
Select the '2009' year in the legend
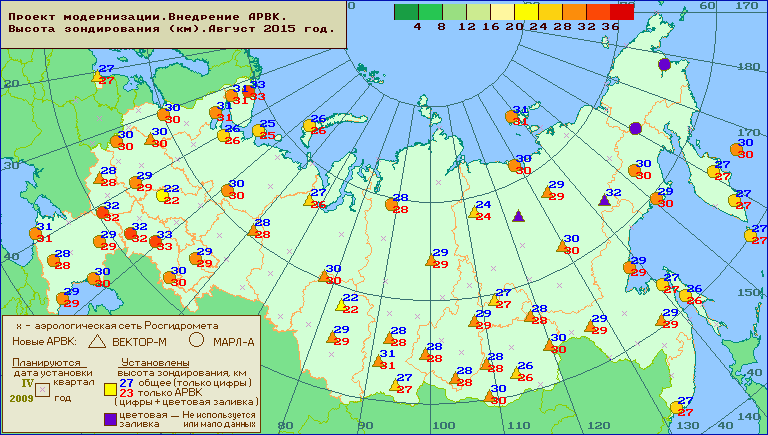click(22, 398)
